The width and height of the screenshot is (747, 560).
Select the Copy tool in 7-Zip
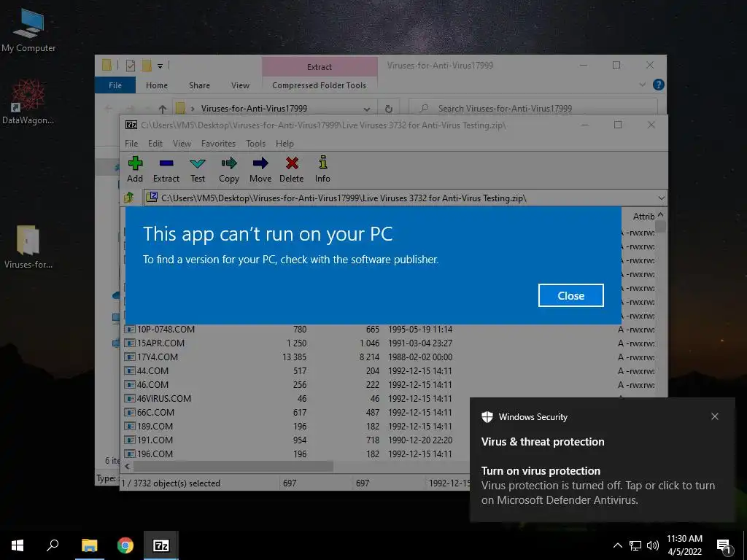pos(229,169)
